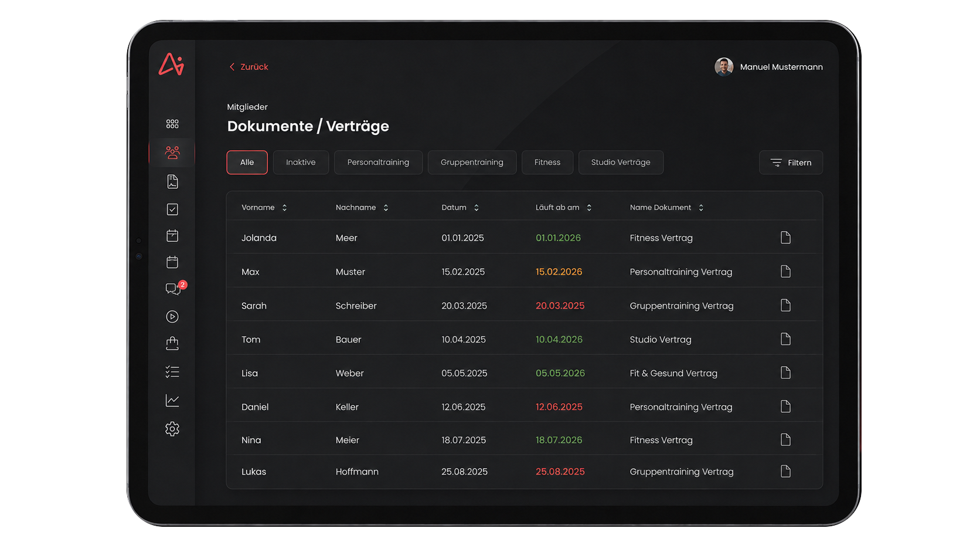The image size is (980, 552).
Task: Open calendar with pencil icon in sidebar
Action: pos(172,236)
